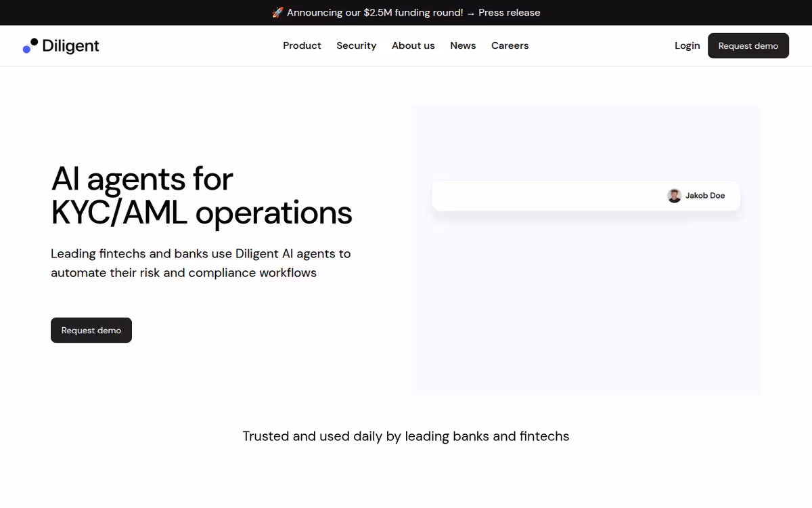Click the Diligent brand name

[x=70, y=45]
